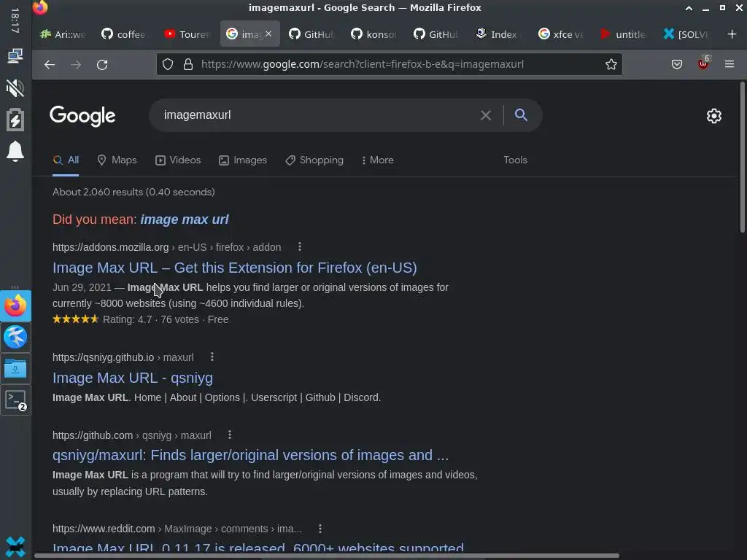Image resolution: width=747 pixels, height=560 pixels.
Task: Select the Shopping filter
Action: [314, 160]
